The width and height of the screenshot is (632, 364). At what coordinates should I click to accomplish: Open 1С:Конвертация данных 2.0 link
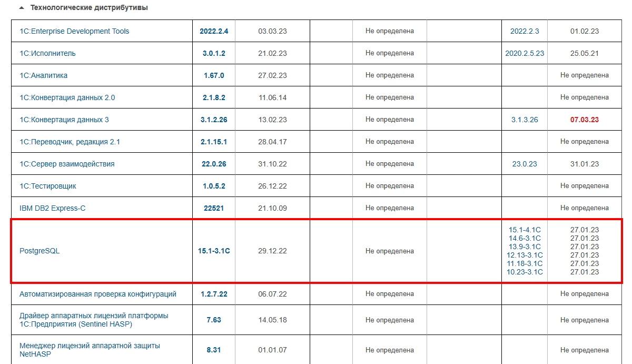[x=67, y=97]
